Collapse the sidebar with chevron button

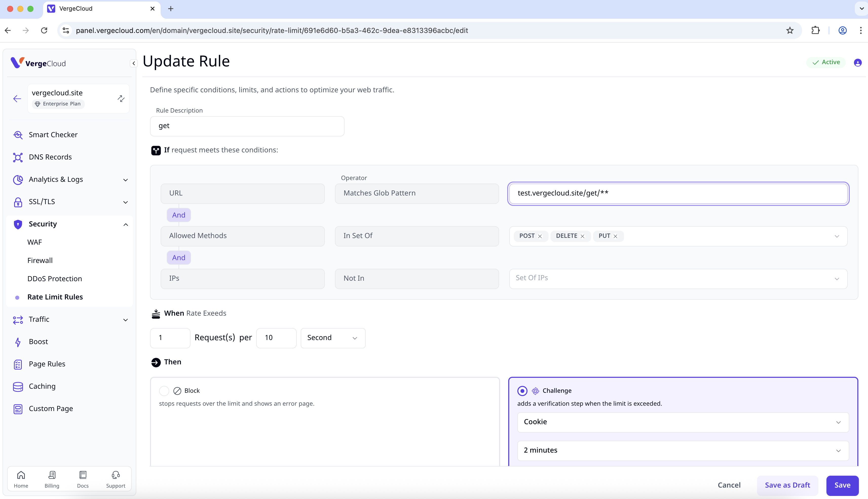pyautogui.click(x=134, y=63)
